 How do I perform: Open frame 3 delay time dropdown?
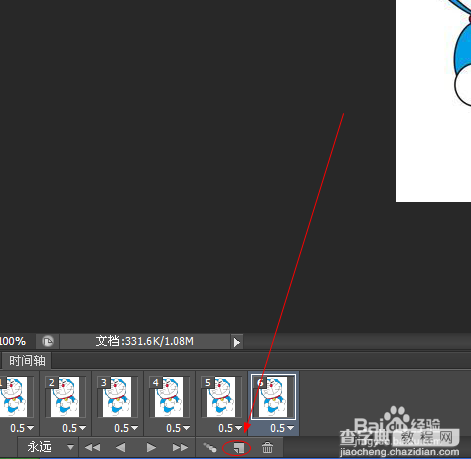pyautogui.click(x=126, y=428)
